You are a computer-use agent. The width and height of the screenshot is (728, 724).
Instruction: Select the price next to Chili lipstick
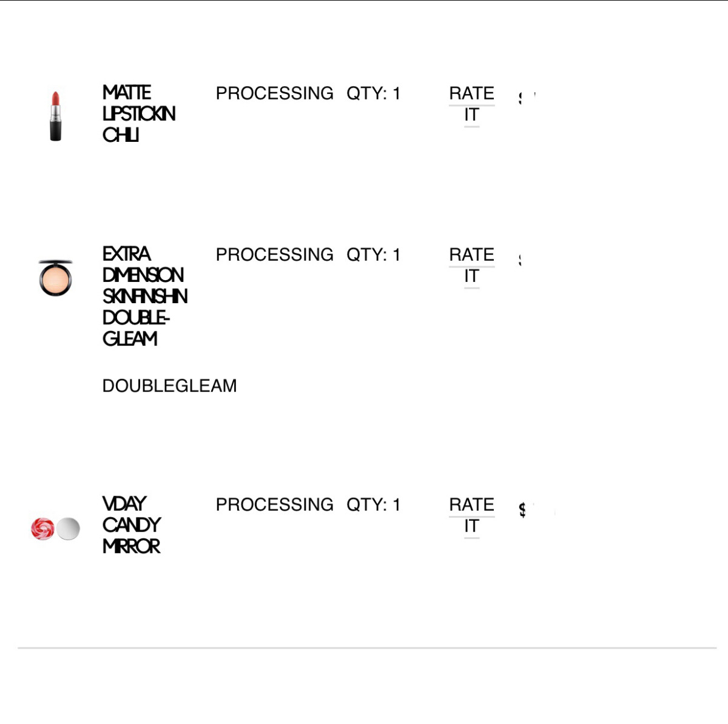coord(527,98)
